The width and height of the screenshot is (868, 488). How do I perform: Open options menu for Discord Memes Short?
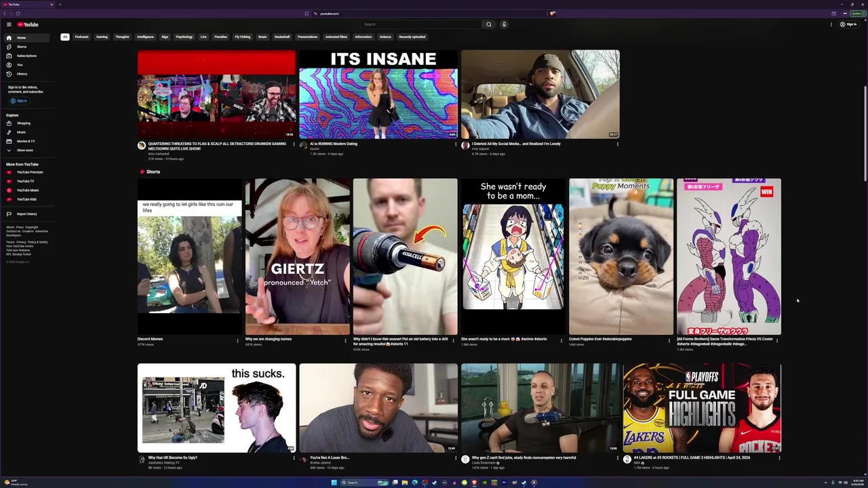(x=238, y=340)
